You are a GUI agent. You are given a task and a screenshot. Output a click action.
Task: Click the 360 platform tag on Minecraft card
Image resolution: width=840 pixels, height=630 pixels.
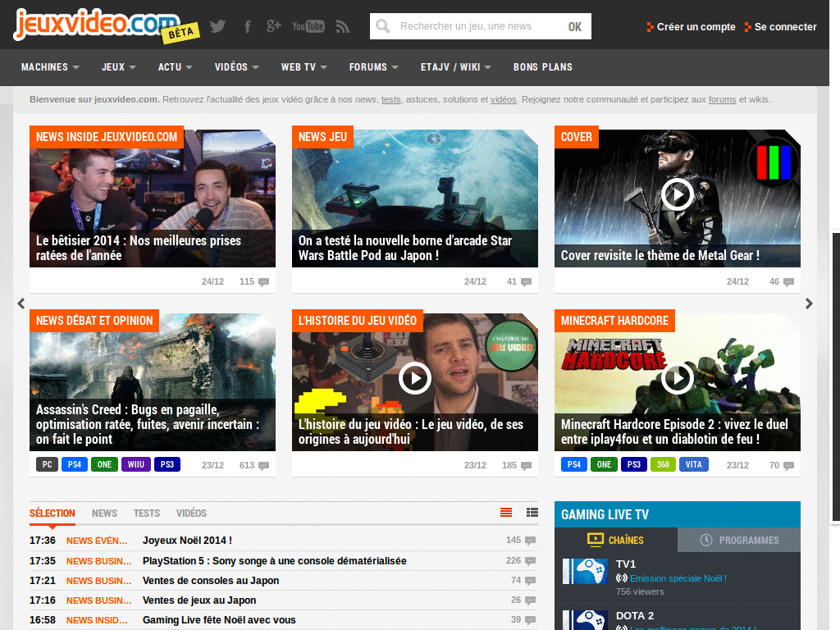click(x=663, y=464)
